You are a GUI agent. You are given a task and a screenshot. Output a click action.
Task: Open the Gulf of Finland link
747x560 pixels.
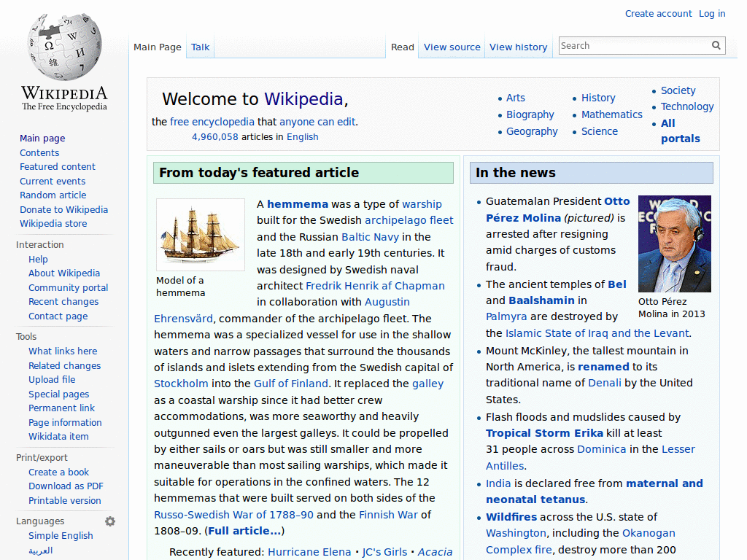290,384
